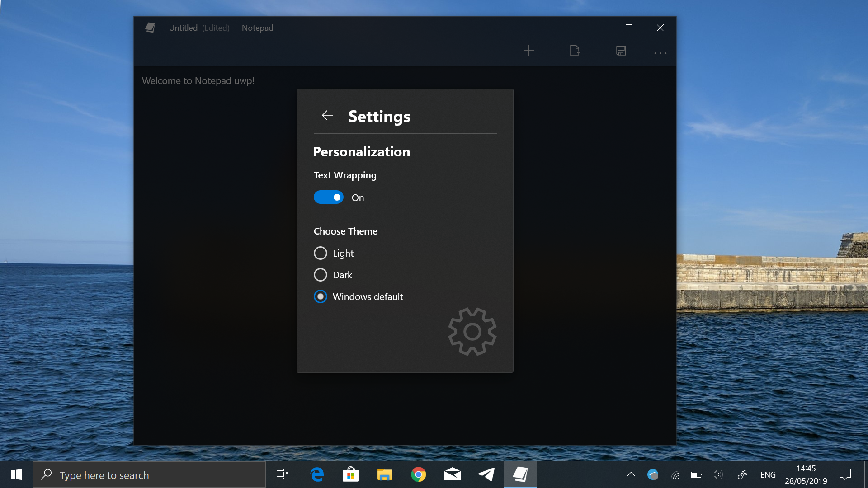Open the three-dot more options menu
This screenshot has width=868, height=488.
(x=660, y=53)
